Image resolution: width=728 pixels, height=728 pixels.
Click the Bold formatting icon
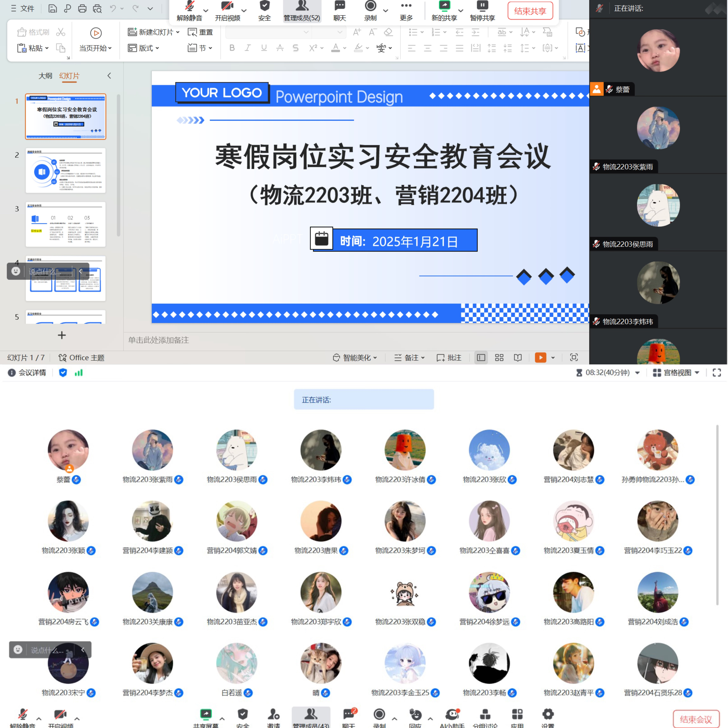click(232, 48)
